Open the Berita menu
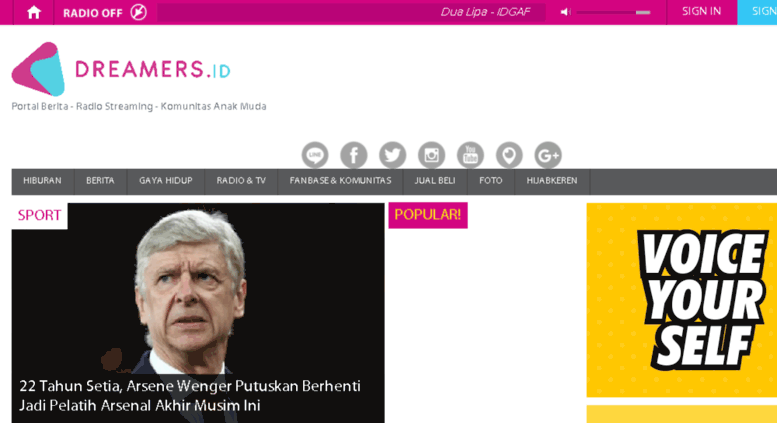Screen dimensions: 777x423 pyautogui.click(x=100, y=181)
